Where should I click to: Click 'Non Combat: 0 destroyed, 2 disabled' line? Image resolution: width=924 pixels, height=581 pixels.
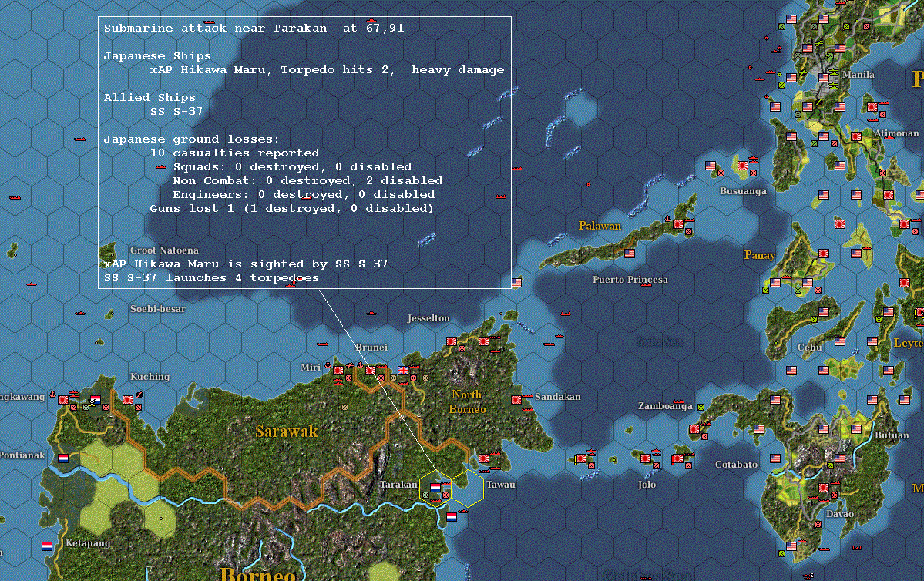[307, 180]
